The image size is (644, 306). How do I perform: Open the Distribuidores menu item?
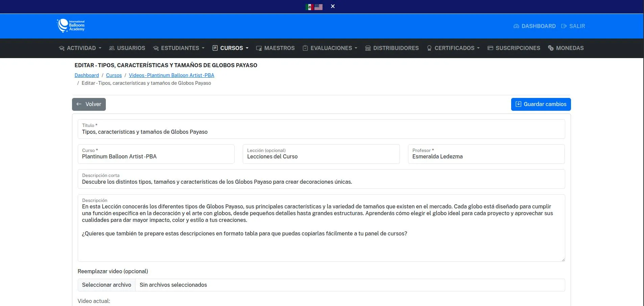(x=392, y=48)
